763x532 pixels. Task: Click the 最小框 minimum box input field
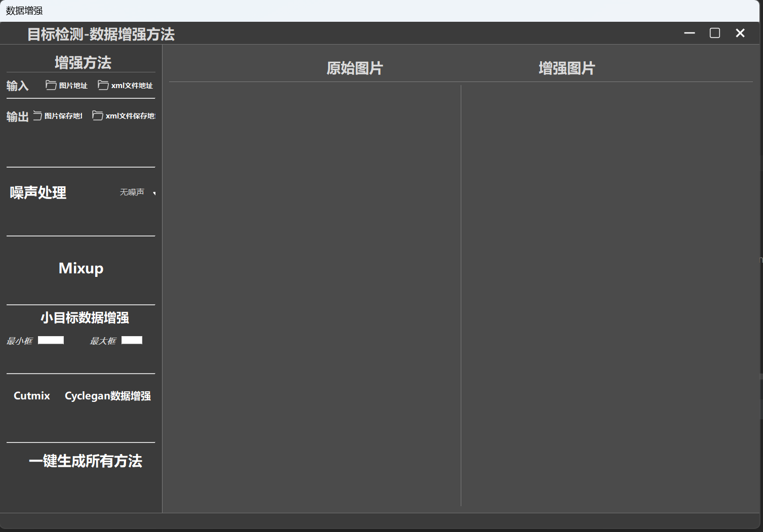point(51,340)
